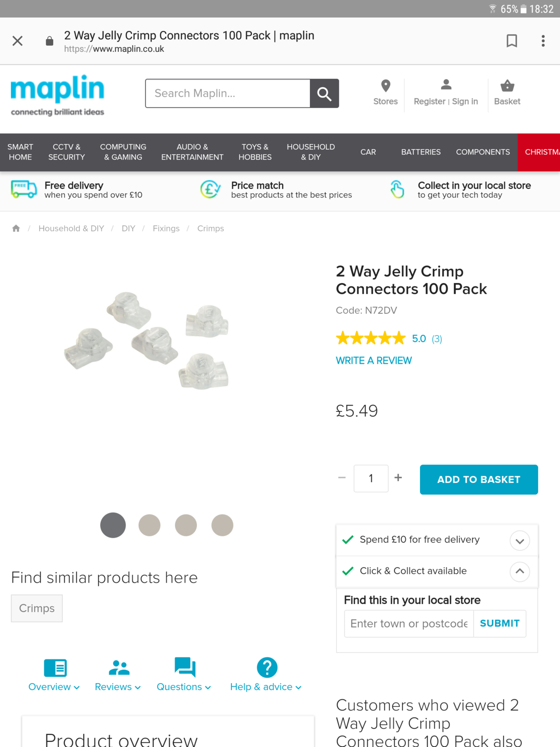Open the Basket icon
The height and width of the screenshot is (747, 560).
click(507, 86)
